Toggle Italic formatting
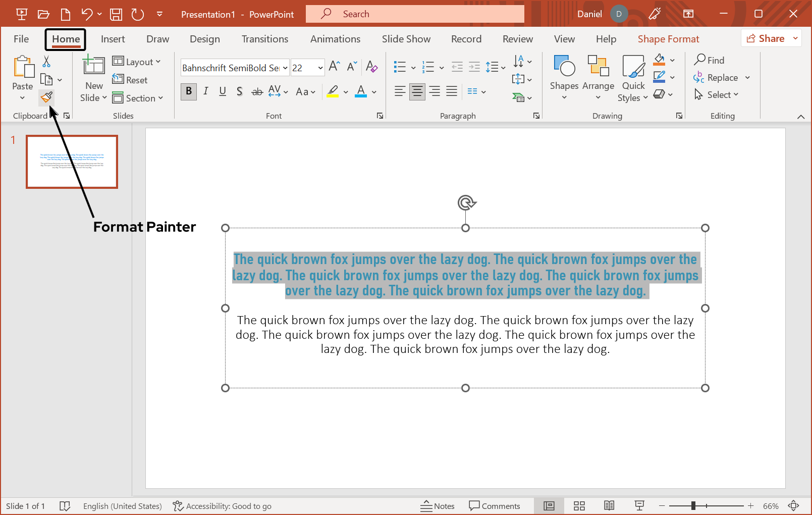This screenshot has width=812, height=515. (205, 91)
